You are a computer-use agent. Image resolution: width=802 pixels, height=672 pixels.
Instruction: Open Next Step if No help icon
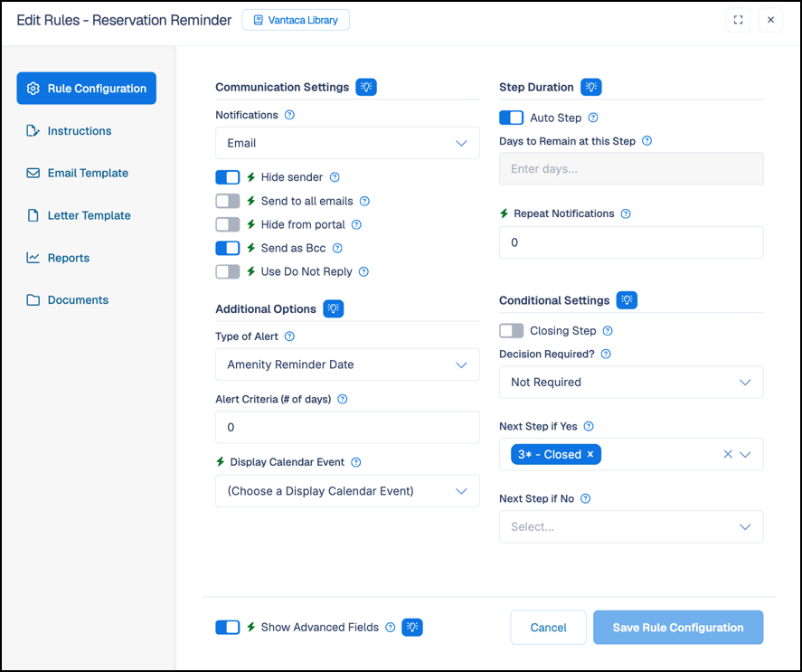point(586,498)
